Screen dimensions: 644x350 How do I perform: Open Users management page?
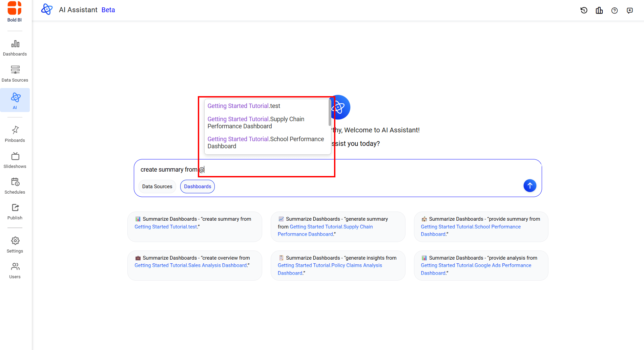tap(15, 270)
